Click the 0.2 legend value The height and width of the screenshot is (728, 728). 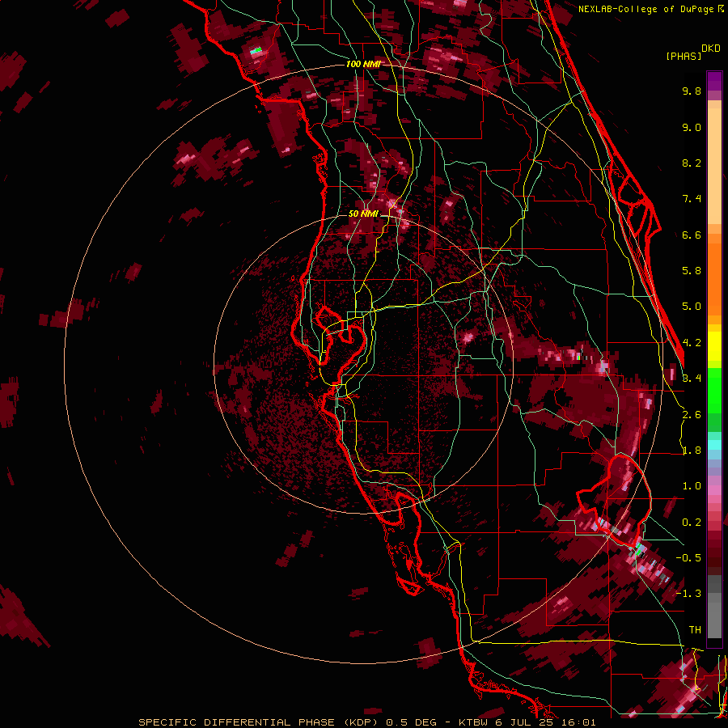coord(692,523)
